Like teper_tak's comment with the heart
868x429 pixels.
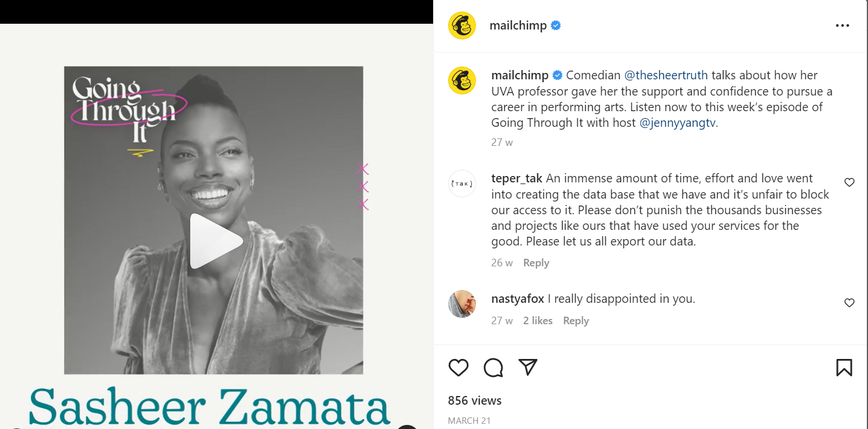(x=849, y=182)
